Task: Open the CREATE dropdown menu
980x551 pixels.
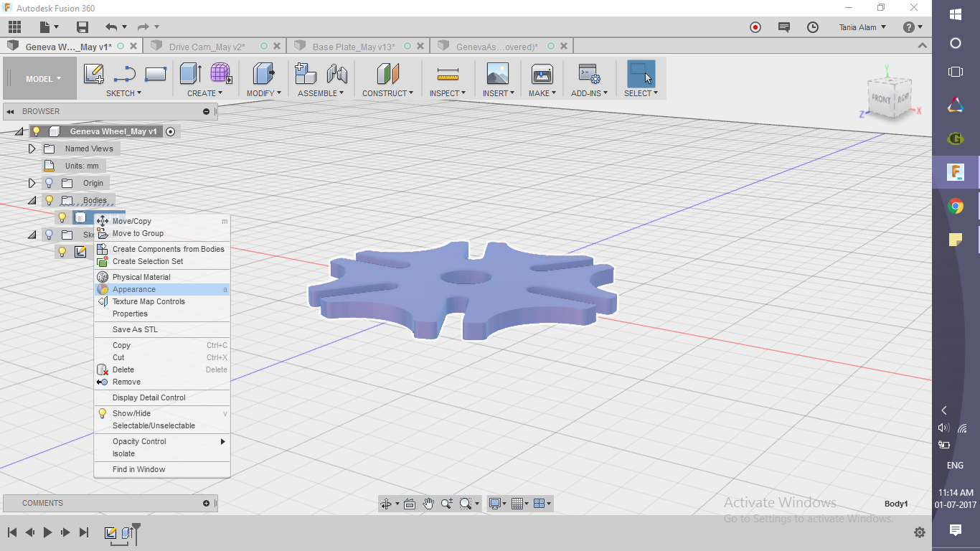Action: (205, 93)
